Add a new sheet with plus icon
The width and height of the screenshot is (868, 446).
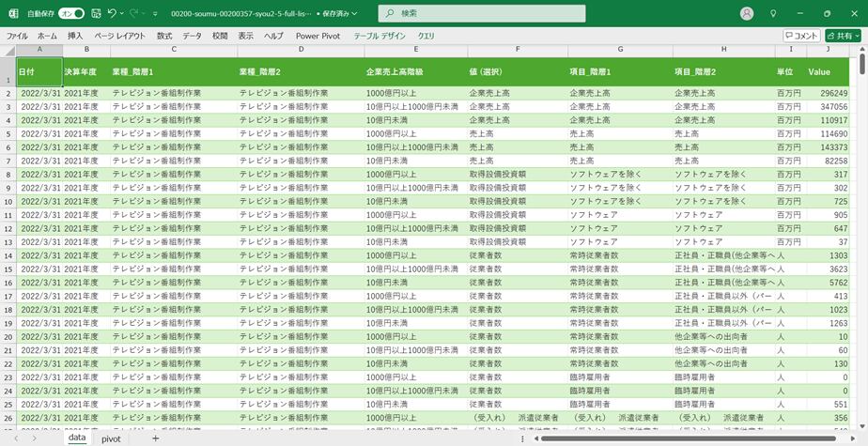(155, 438)
